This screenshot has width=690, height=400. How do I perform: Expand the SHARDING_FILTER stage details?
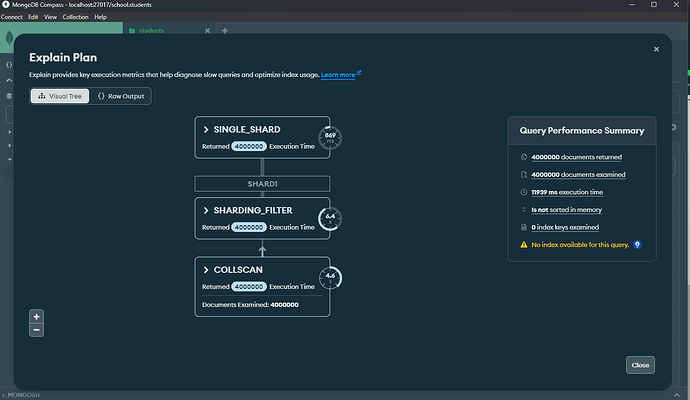(206, 211)
